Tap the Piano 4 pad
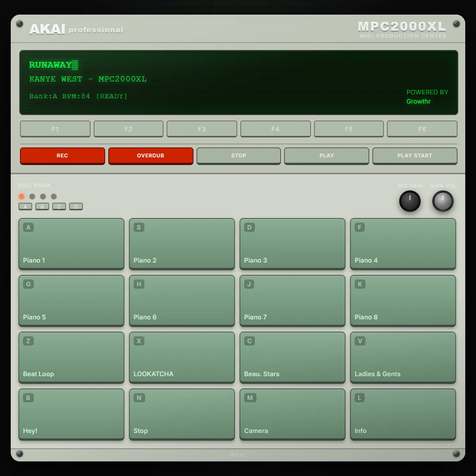The image size is (476, 476). point(403,244)
